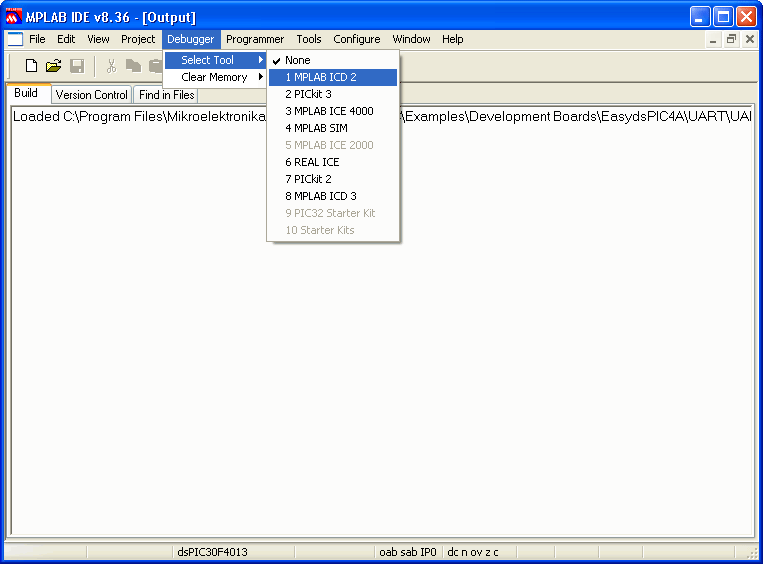This screenshot has width=763, height=564.
Task: Click the Cut scissors toolbar icon
Action: coord(111,66)
